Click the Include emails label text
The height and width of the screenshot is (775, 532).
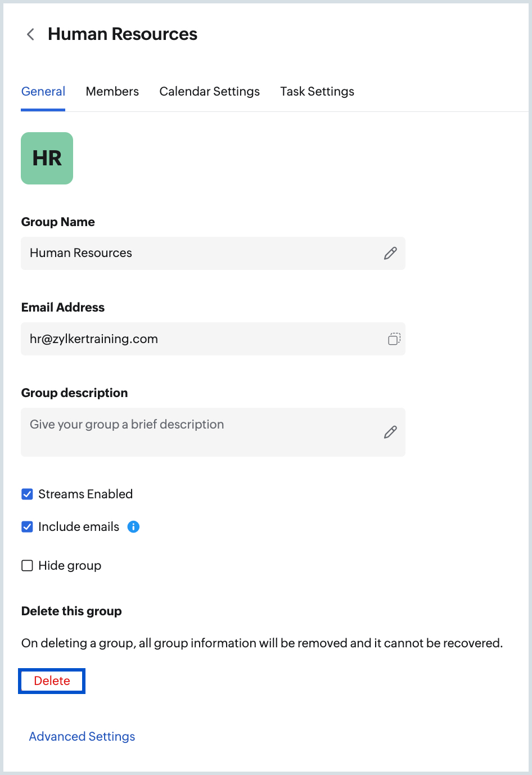78,526
